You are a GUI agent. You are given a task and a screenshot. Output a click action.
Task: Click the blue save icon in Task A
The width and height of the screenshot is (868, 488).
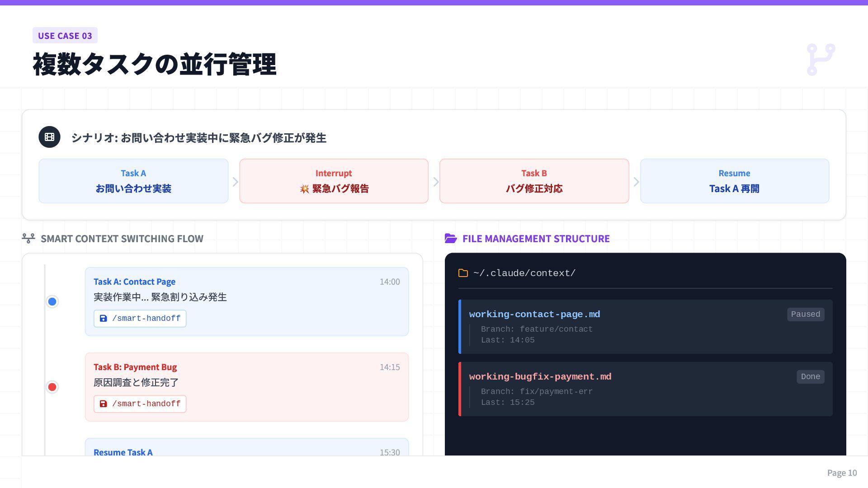tap(104, 319)
